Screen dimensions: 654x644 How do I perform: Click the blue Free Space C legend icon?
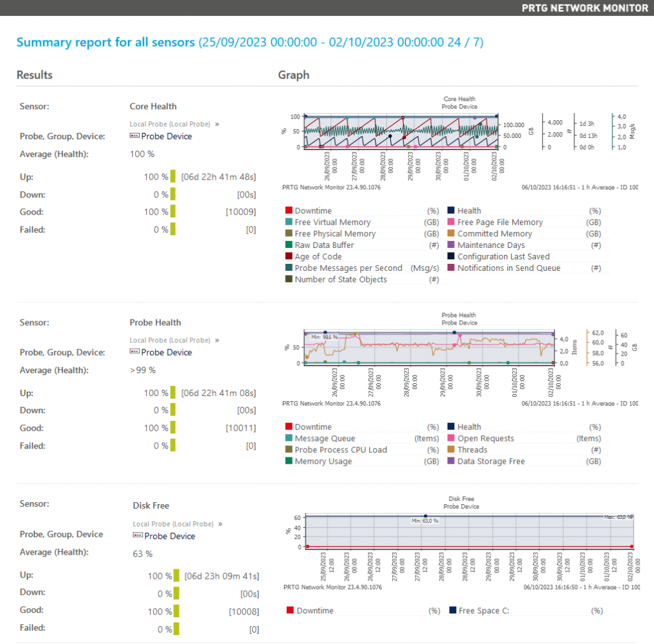452,610
